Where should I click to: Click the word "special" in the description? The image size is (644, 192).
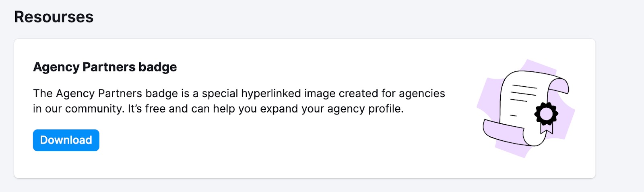coord(220,94)
